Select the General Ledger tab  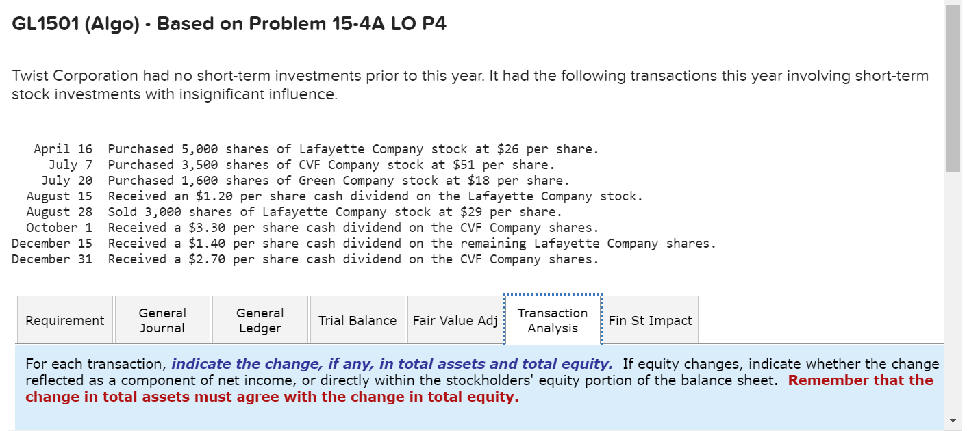pyautogui.click(x=260, y=319)
